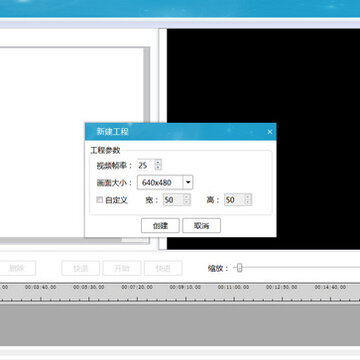
Task: Click the dropdown arrow beside 640x480
Action: click(x=188, y=183)
